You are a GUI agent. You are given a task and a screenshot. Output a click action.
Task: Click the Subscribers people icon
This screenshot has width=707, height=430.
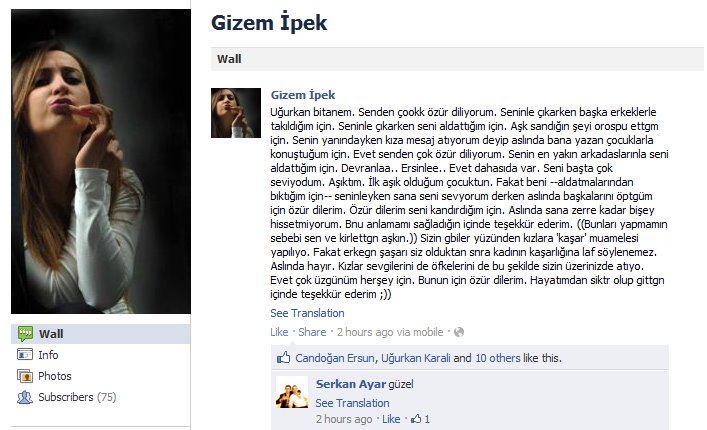point(25,397)
